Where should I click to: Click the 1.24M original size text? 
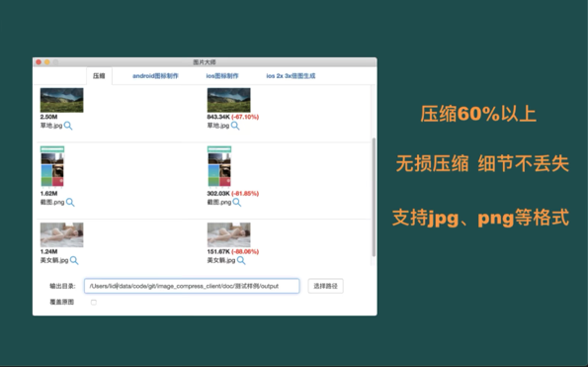click(48, 252)
